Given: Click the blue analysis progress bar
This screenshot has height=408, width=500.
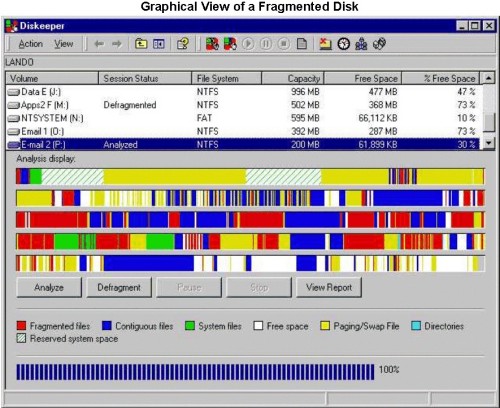Looking at the screenshot, I should tap(195, 372).
